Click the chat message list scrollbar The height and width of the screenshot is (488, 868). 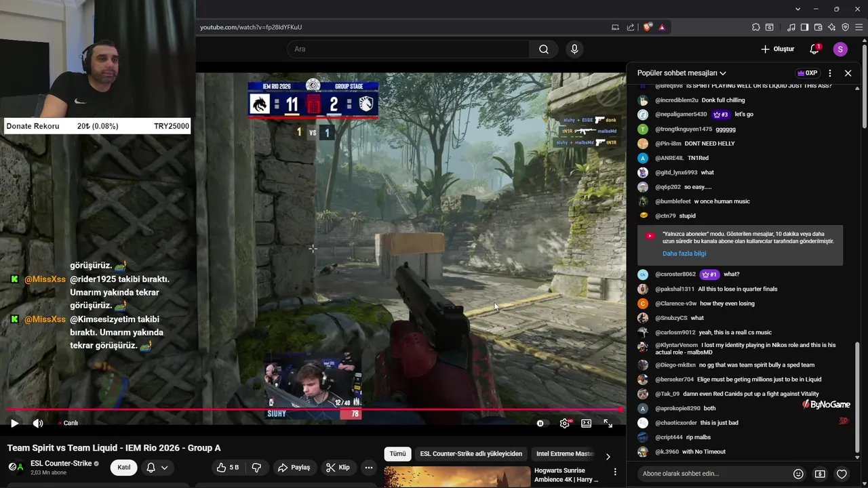pos(857,396)
